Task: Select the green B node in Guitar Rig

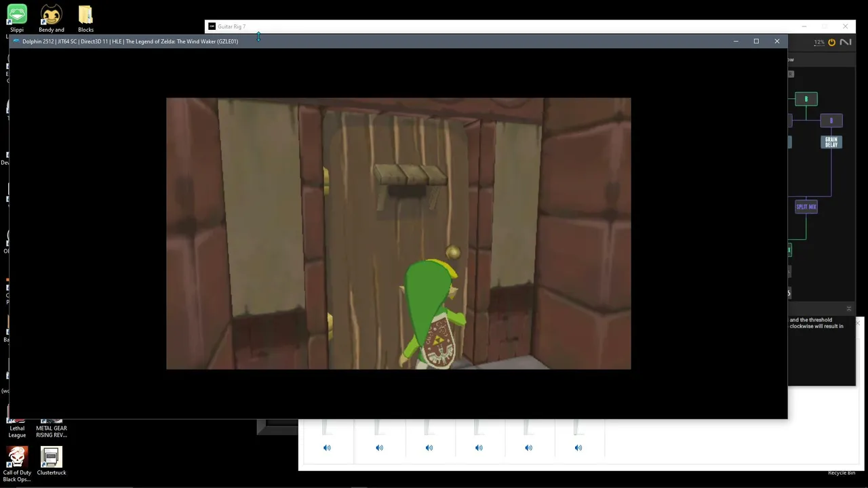Action: coord(806,99)
